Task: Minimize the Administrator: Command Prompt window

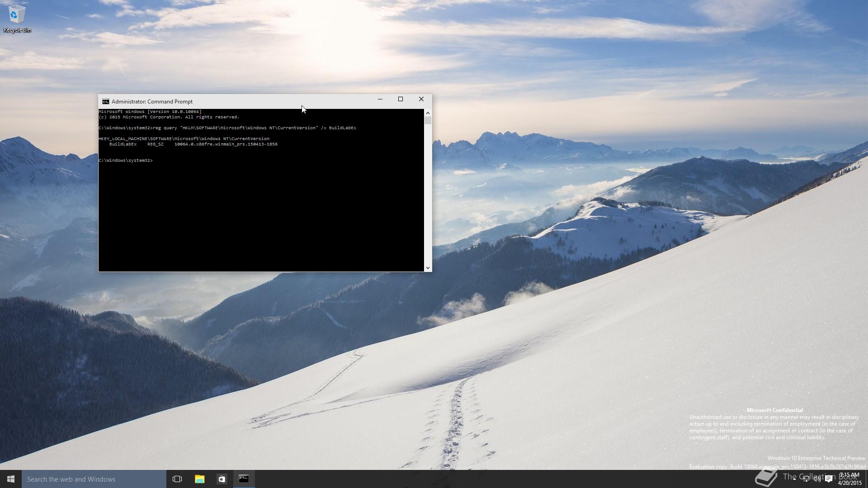Action: tap(380, 99)
